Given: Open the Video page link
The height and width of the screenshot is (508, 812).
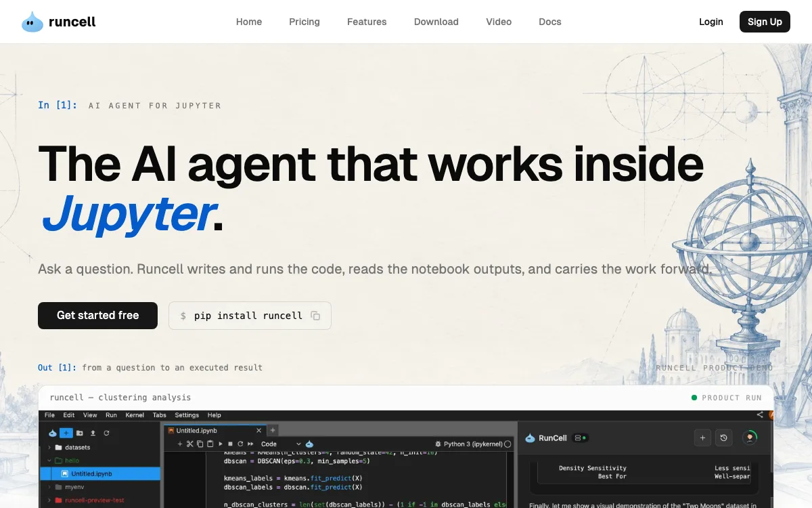Looking at the screenshot, I should (499, 22).
